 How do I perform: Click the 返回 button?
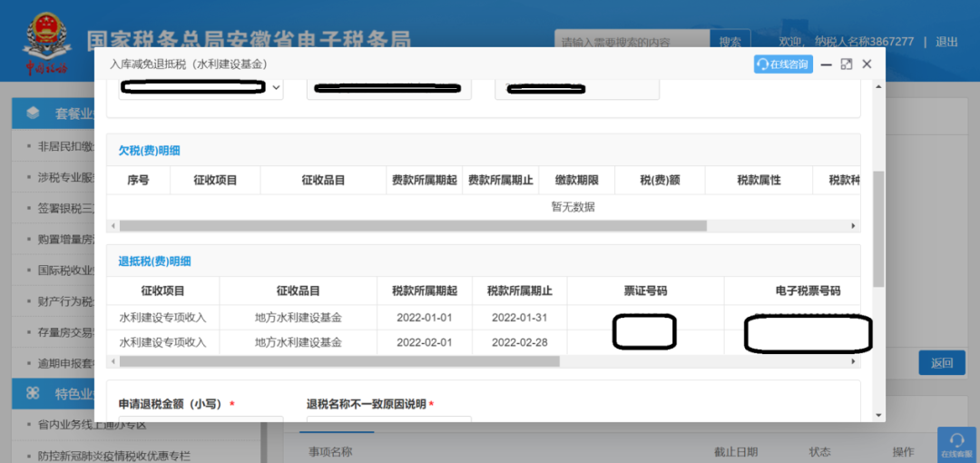coord(942,363)
